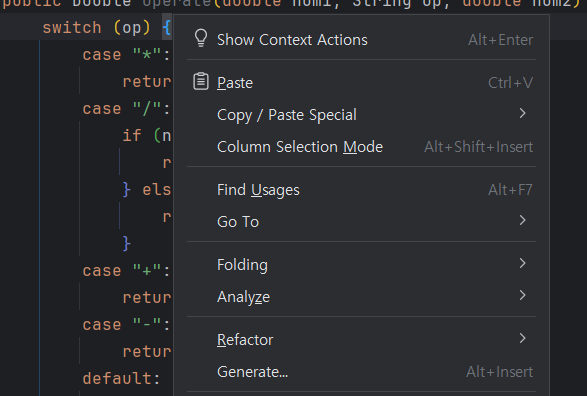Expand the arrow next to Folding
This screenshot has width=587, height=396.
tap(523, 263)
